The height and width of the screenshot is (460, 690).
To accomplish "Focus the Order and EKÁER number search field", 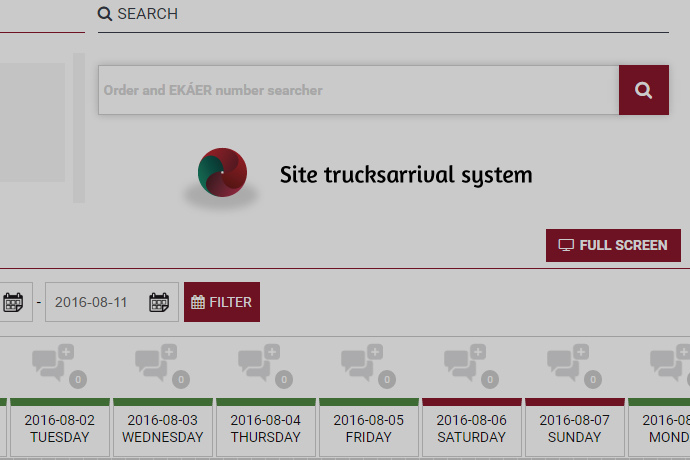I will (358, 90).
